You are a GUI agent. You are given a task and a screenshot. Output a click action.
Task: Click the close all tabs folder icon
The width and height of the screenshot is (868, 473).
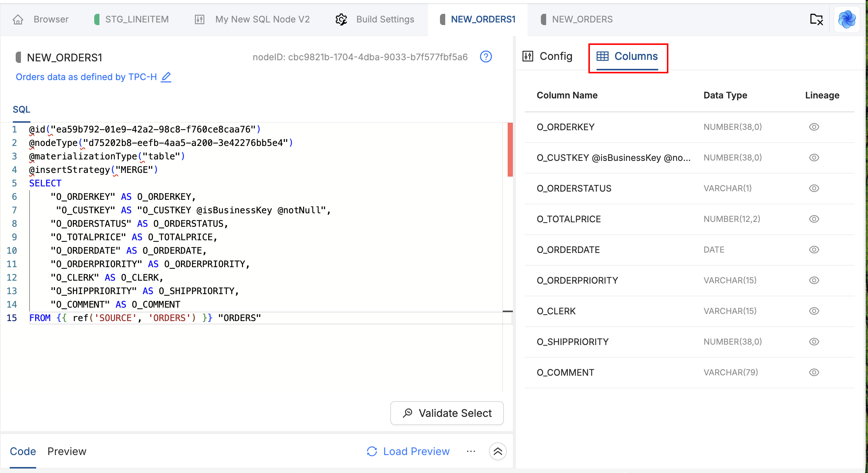[816, 19]
